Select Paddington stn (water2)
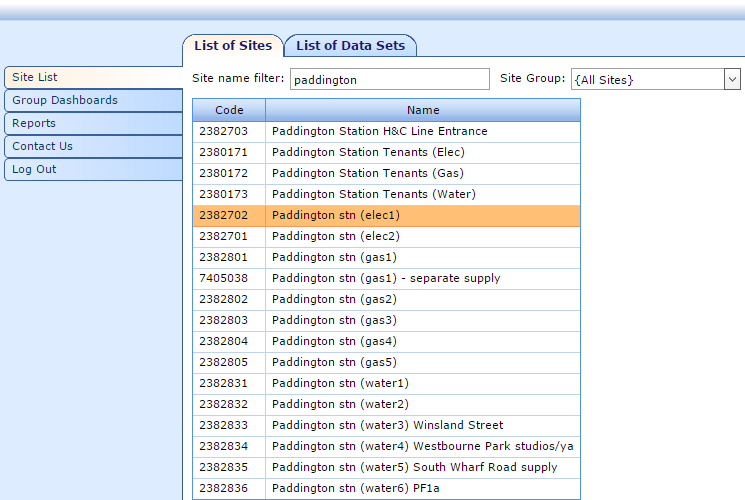This screenshot has width=745, height=500. click(x=386, y=404)
